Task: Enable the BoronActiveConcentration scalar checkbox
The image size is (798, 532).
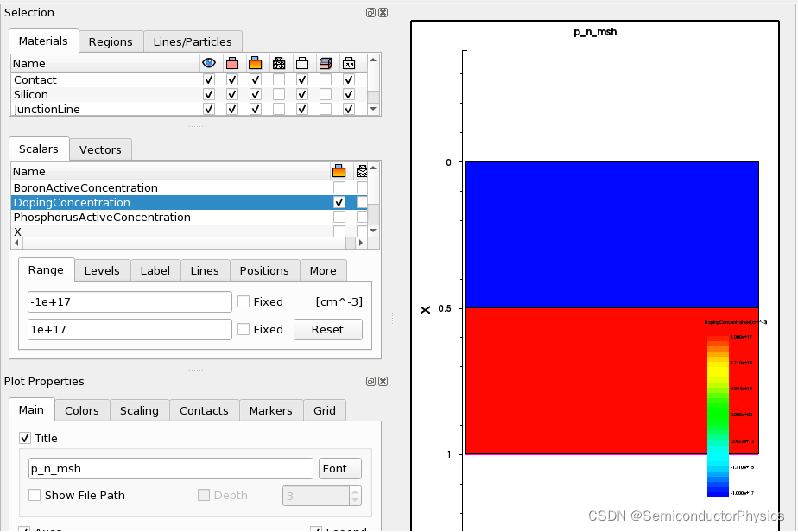Action: 339,188
